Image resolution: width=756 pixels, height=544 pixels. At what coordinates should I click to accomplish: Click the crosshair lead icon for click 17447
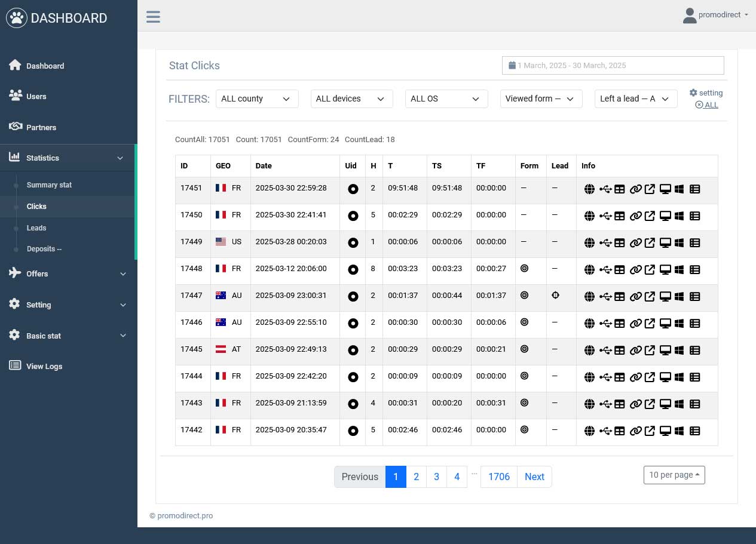point(555,296)
